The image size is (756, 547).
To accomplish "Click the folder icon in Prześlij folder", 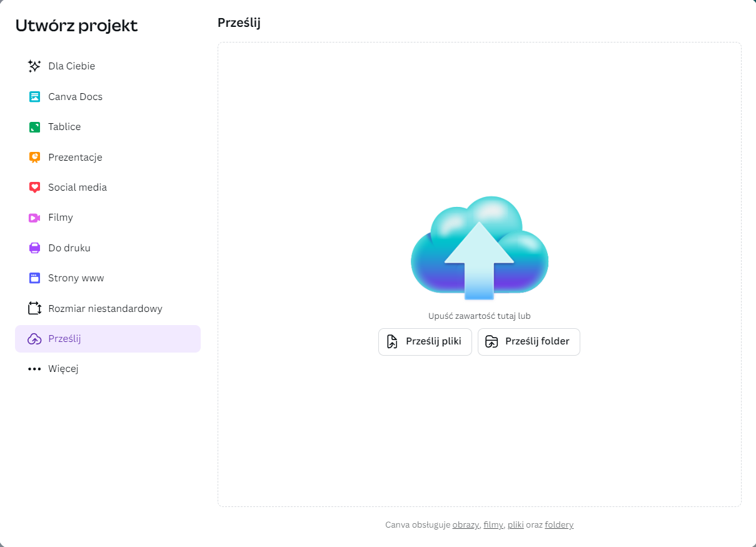I will click(491, 341).
